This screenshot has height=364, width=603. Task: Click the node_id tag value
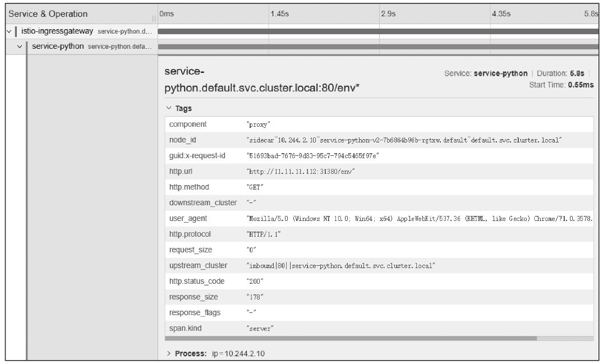click(404, 140)
